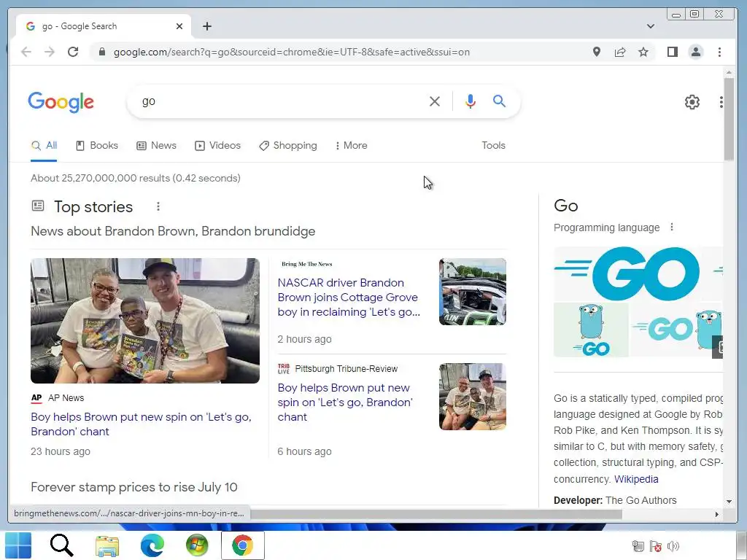Click the Windows flag orb taskbar icon
Image resolution: width=747 pixels, height=560 pixels.
(x=197, y=545)
